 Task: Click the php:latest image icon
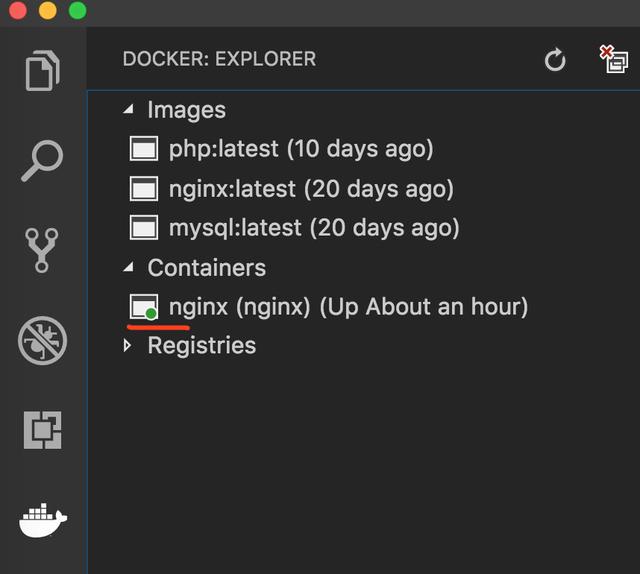click(x=144, y=148)
